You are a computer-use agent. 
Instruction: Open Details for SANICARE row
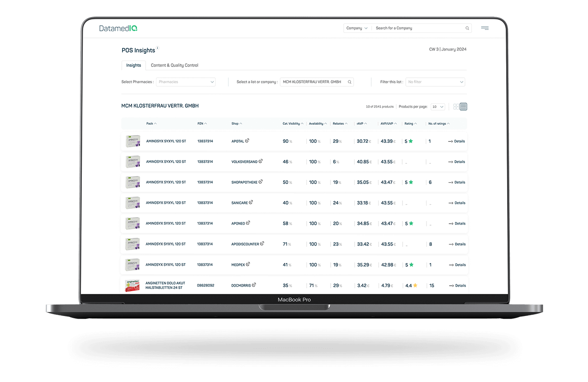coord(456,203)
